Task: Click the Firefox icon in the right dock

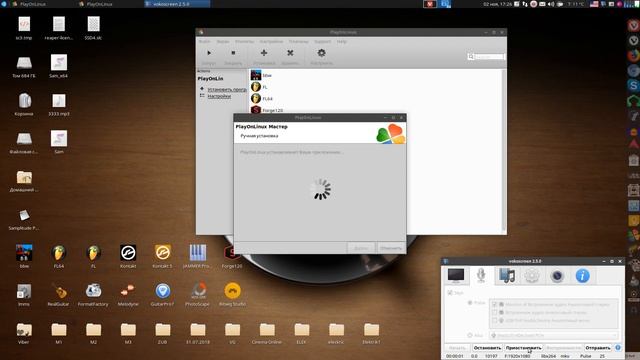Action: point(633,55)
